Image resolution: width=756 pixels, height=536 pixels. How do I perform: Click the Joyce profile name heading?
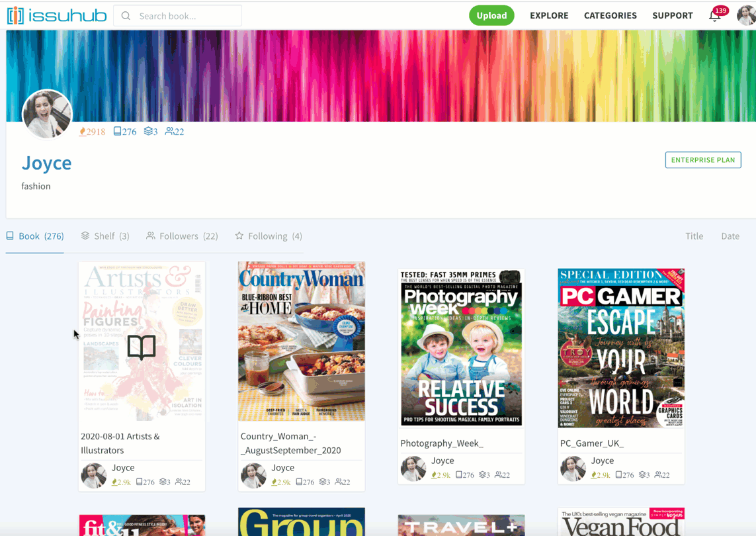[46, 163]
